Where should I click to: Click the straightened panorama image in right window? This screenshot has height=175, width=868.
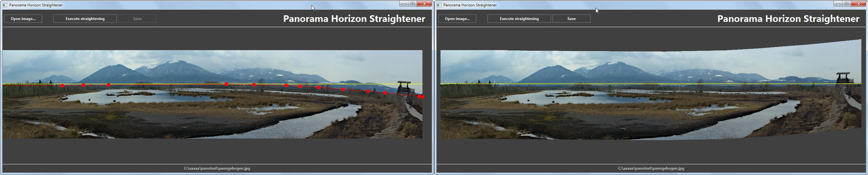pos(651,90)
